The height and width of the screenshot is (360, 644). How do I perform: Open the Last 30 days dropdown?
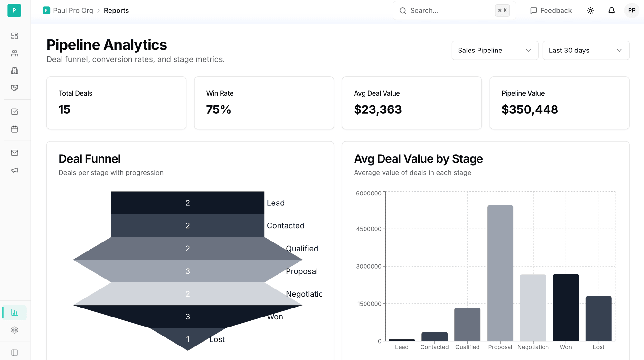pyautogui.click(x=586, y=50)
